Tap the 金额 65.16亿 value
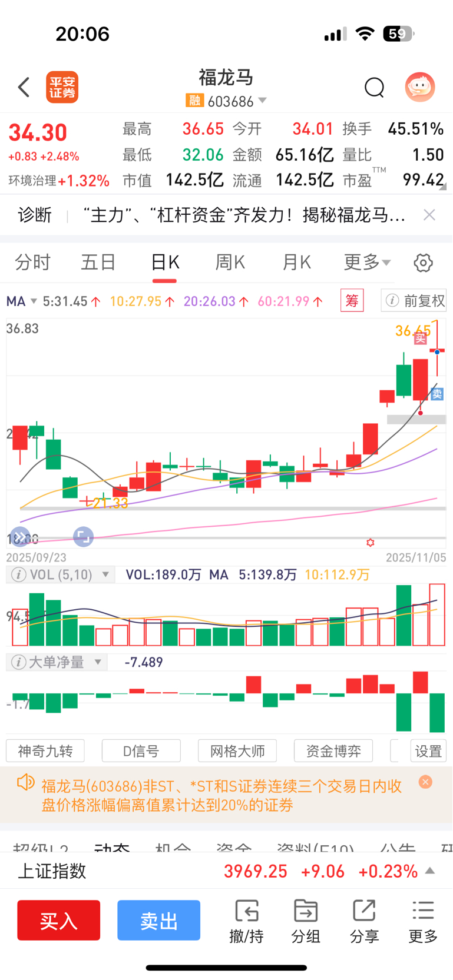 [305, 155]
